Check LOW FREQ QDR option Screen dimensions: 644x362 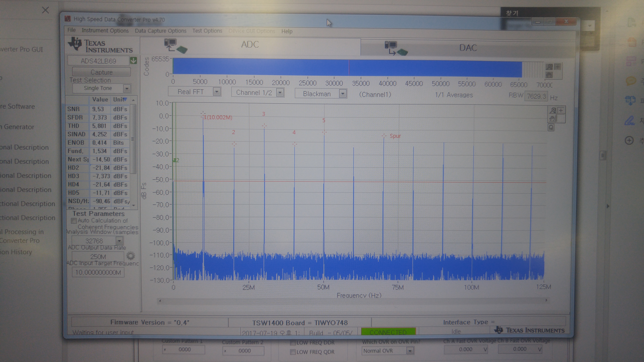tap(293, 352)
